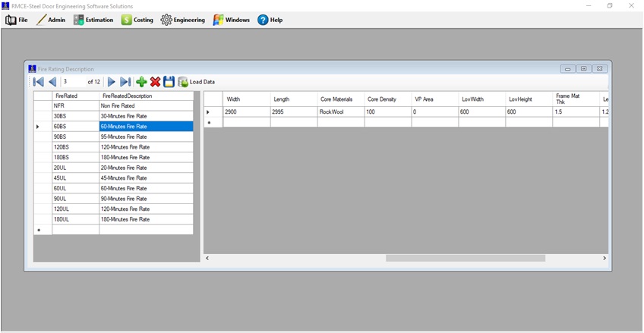Image resolution: width=644 pixels, height=333 pixels.
Task: Jump to last record arrow
Action: click(x=125, y=82)
